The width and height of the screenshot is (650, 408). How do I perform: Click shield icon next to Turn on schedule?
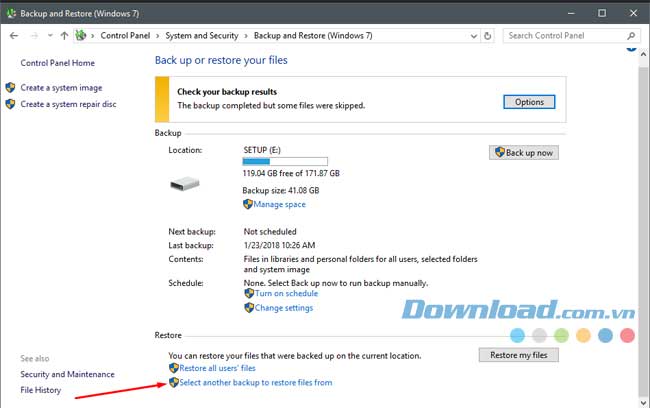[x=249, y=293]
